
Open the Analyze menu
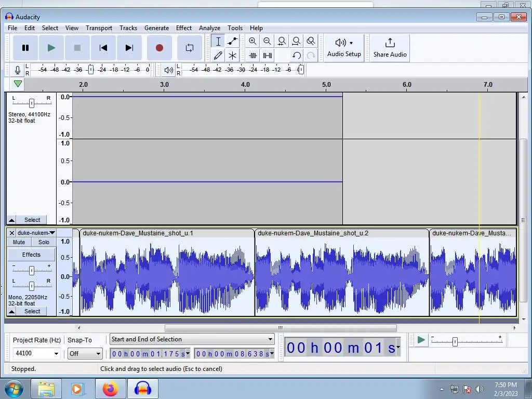coord(209,28)
